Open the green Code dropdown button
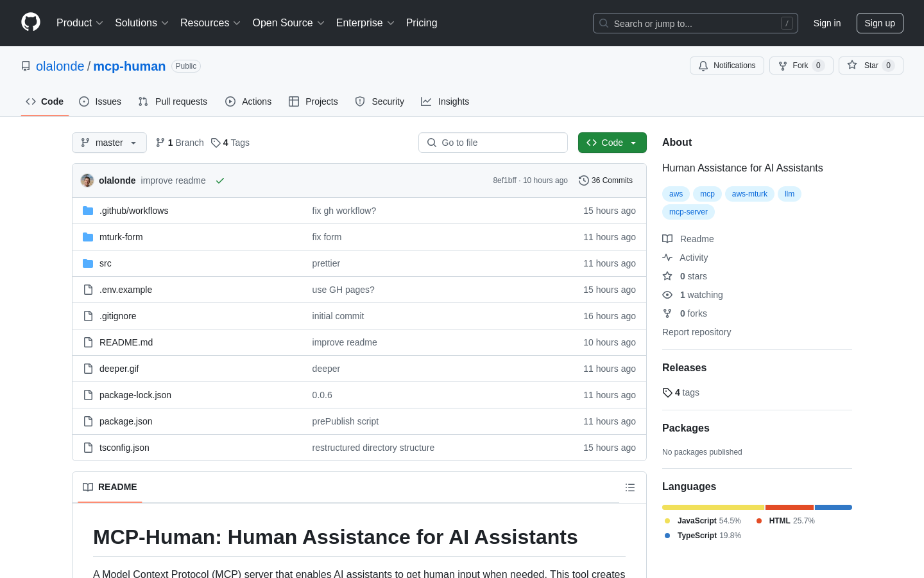924x578 pixels. [x=612, y=143]
